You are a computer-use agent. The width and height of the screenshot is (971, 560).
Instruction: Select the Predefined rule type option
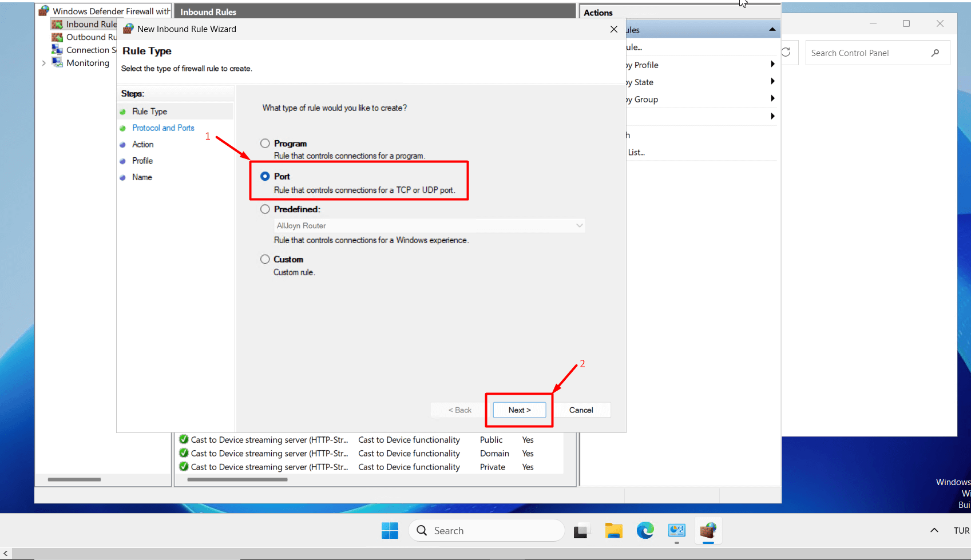(265, 209)
